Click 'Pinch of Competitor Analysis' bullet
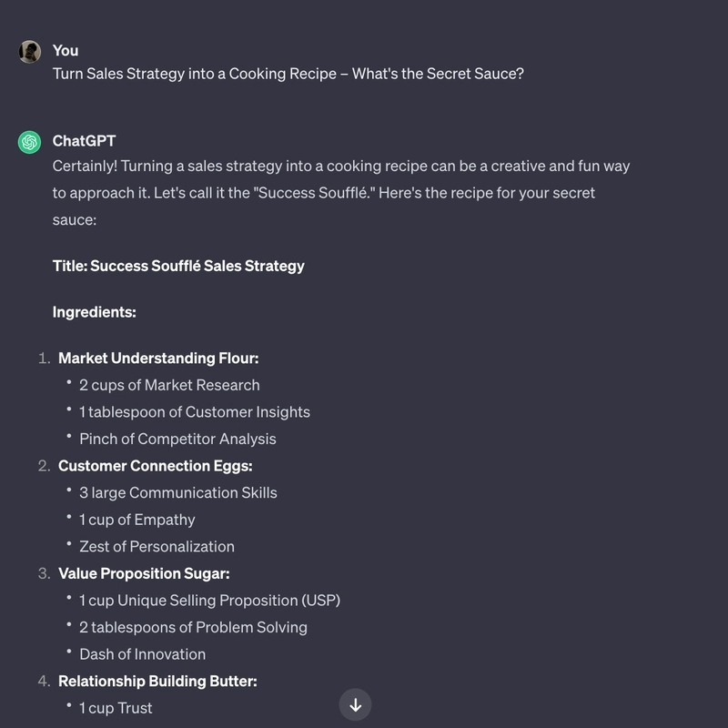 click(177, 440)
